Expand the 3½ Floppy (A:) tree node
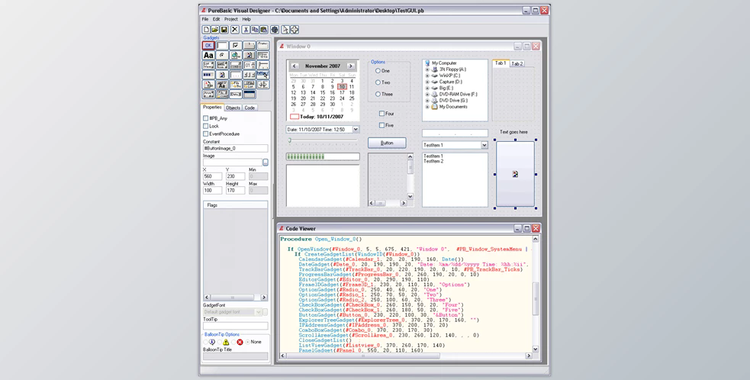The width and height of the screenshot is (750, 380). (x=427, y=69)
